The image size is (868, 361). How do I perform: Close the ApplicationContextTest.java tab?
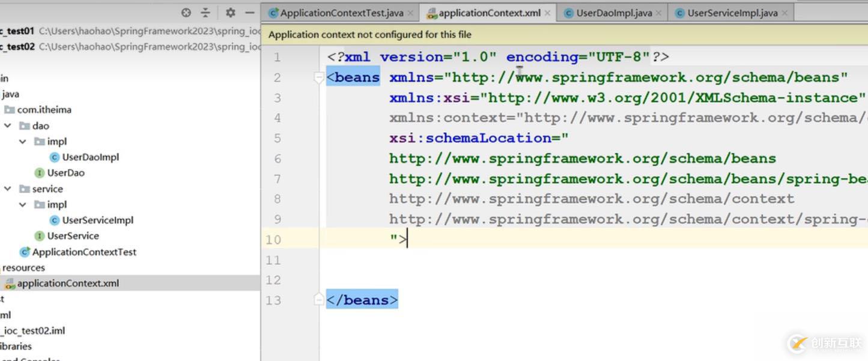411,13
